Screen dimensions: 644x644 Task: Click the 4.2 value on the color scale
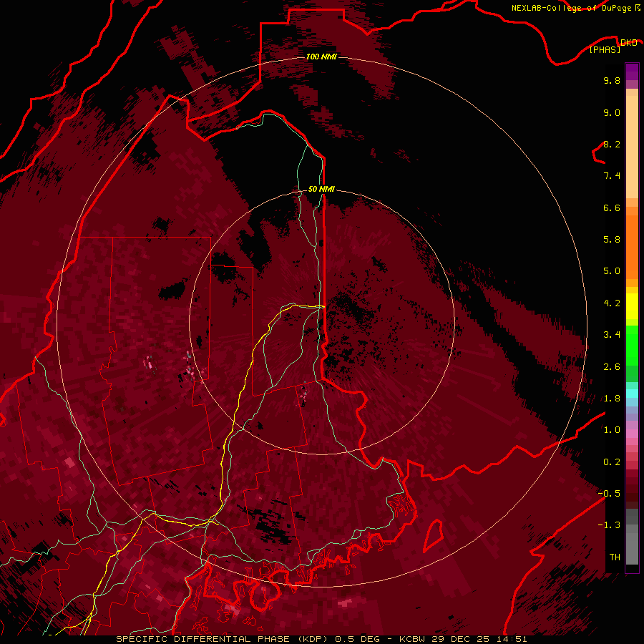tap(612, 303)
